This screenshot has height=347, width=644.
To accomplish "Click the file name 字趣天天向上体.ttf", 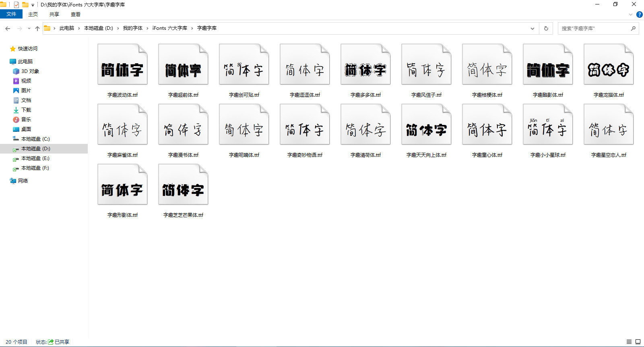I will point(426,155).
